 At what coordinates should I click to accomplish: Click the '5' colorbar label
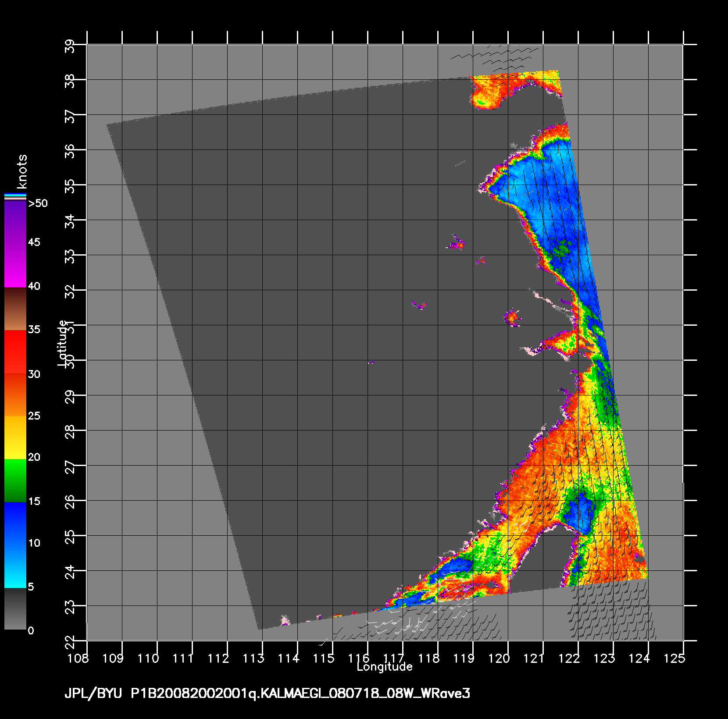[x=31, y=587]
